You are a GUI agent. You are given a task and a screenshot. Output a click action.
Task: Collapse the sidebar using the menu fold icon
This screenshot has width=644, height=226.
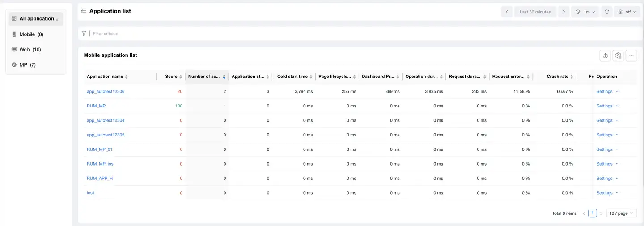coord(84,11)
